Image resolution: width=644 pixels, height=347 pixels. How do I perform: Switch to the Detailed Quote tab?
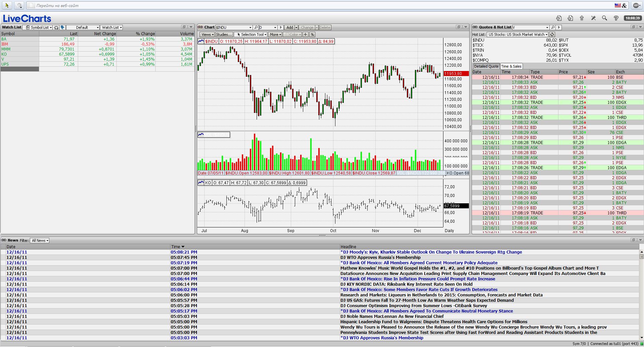point(486,66)
